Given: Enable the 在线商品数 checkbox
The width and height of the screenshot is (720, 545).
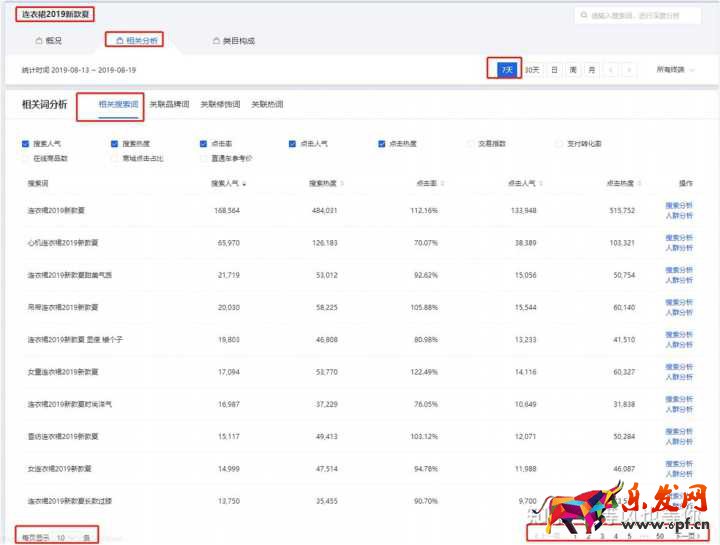Looking at the screenshot, I should pyautogui.click(x=25, y=158).
